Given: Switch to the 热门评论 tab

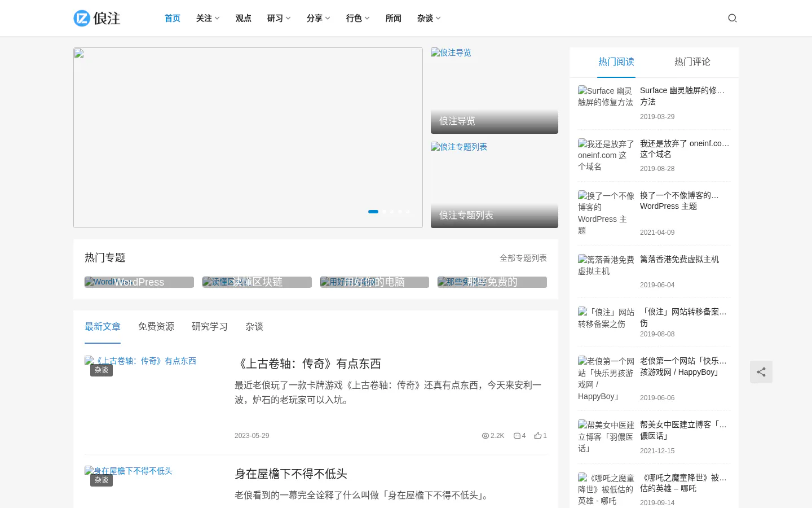Looking at the screenshot, I should point(692,62).
